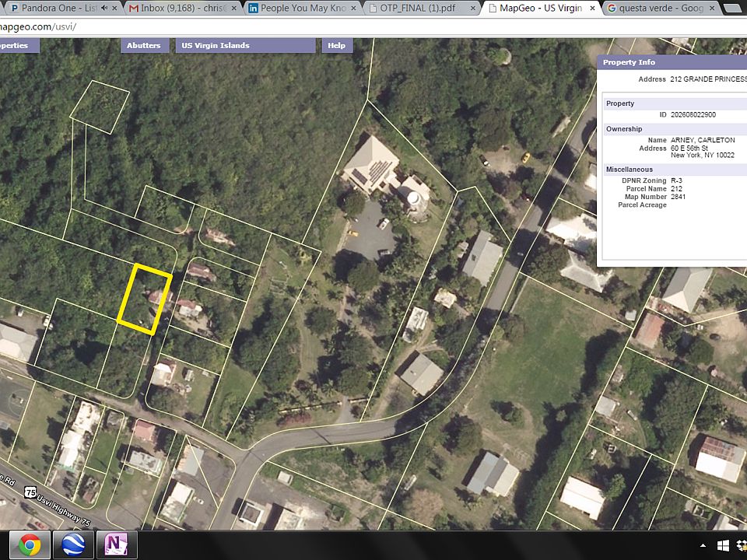Close the questa verde Google tab
The image size is (747, 560).
(712, 8)
